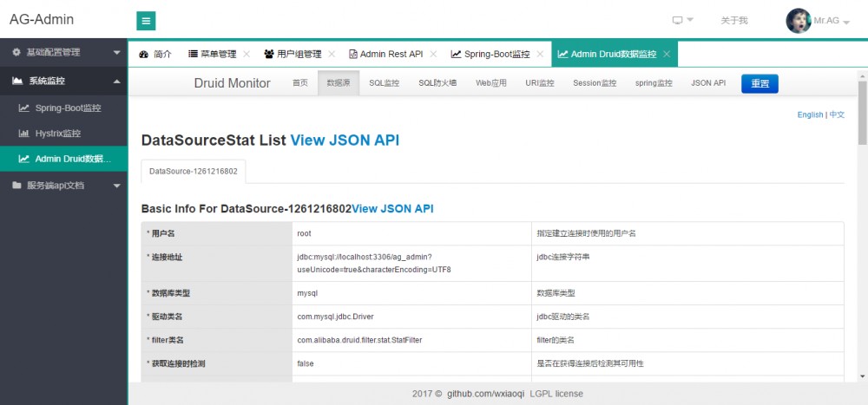Open JSON API in Druid nav
This screenshot has width=868, height=405.
(x=708, y=83)
